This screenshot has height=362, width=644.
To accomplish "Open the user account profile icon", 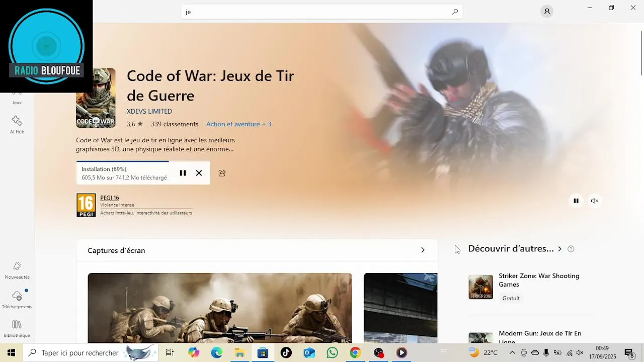I will (547, 12).
